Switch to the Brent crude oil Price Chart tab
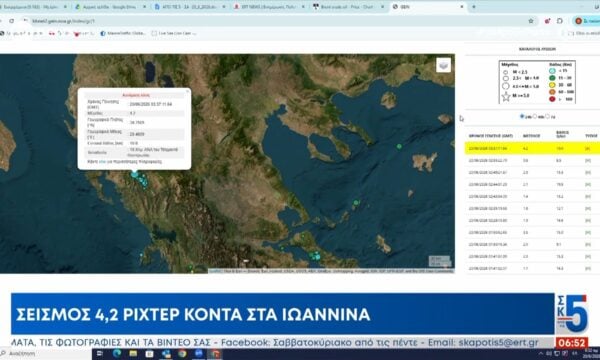This screenshot has width=600, height=360. 347,7
